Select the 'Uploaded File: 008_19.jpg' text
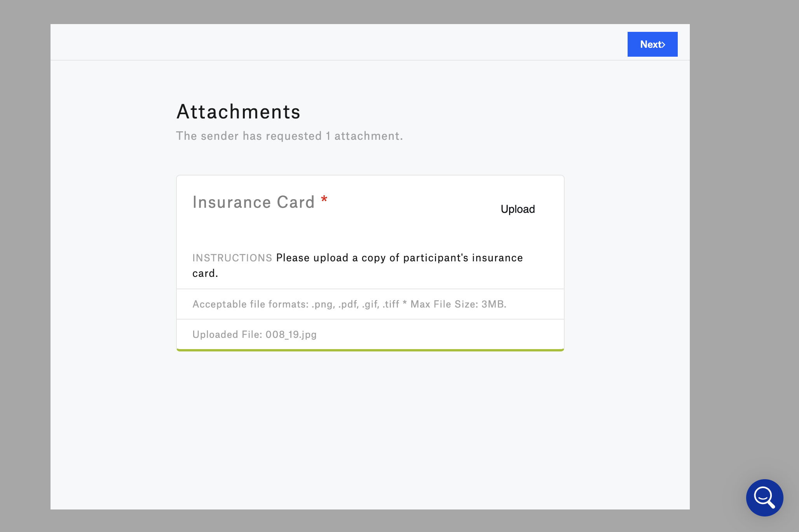 pos(255,334)
